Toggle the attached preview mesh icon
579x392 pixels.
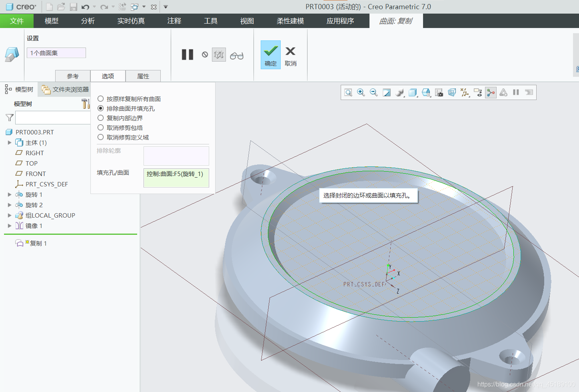point(219,55)
